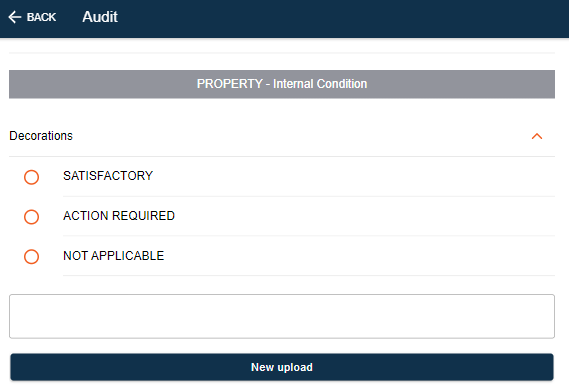The image size is (569, 392).
Task: Select the SATISFACTORY radio circle
Action: tap(32, 177)
